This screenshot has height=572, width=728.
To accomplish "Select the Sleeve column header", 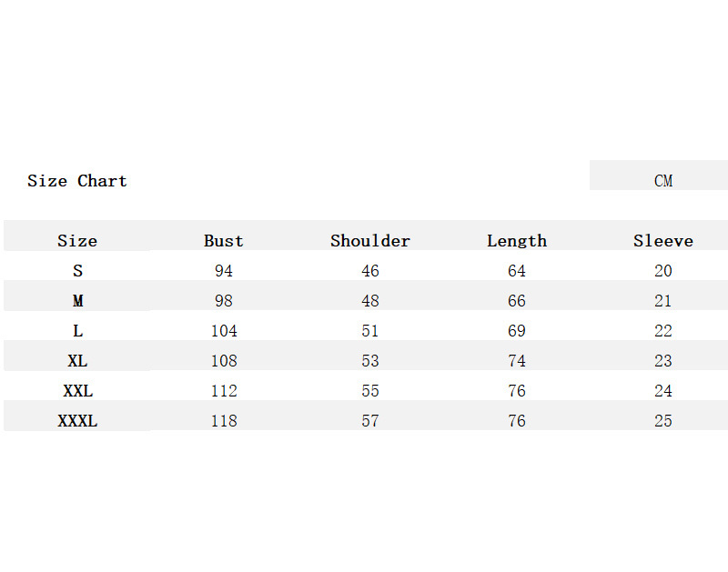I will tap(663, 241).
